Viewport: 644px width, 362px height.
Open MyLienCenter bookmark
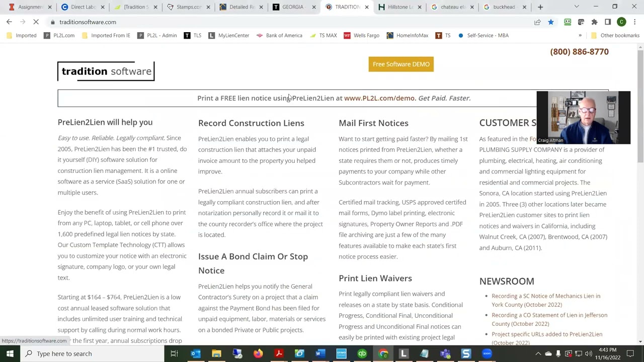(x=228, y=36)
